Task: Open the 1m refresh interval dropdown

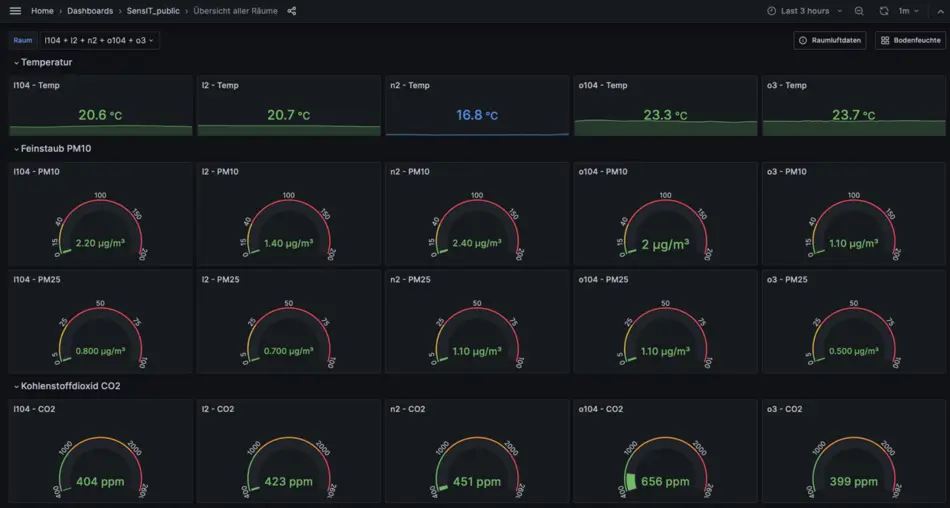Action: tap(908, 11)
